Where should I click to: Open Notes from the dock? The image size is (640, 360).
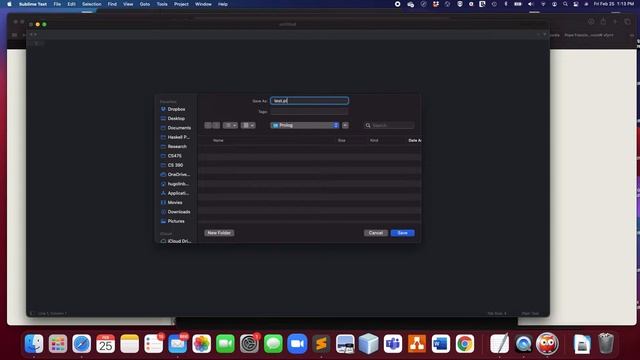point(130,344)
